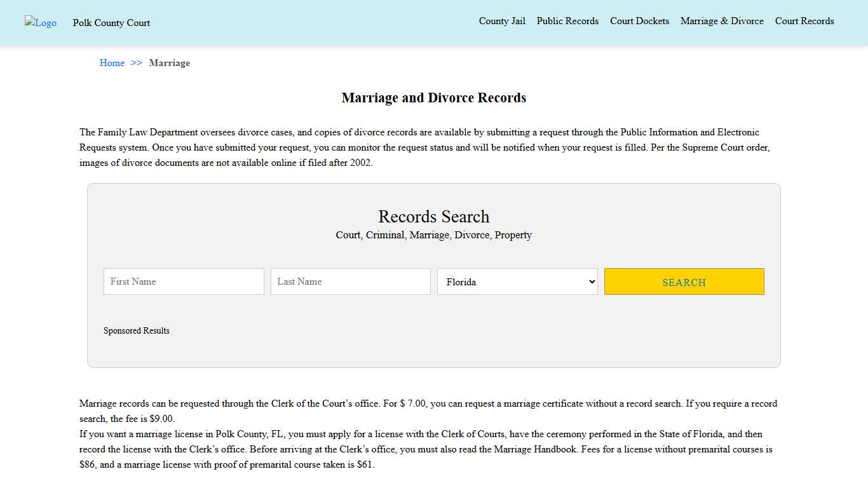Click the Polk County Court logo
Viewport: 868px width, 488px height.
pos(40,23)
